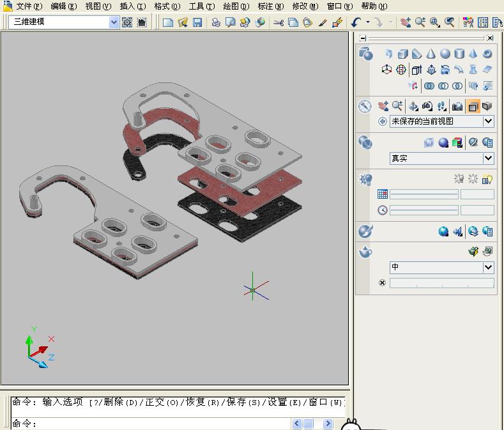The height and width of the screenshot is (430, 504).
Task: Click the Walk footsteps tool
Action: pyautogui.click(x=442, y=106)
